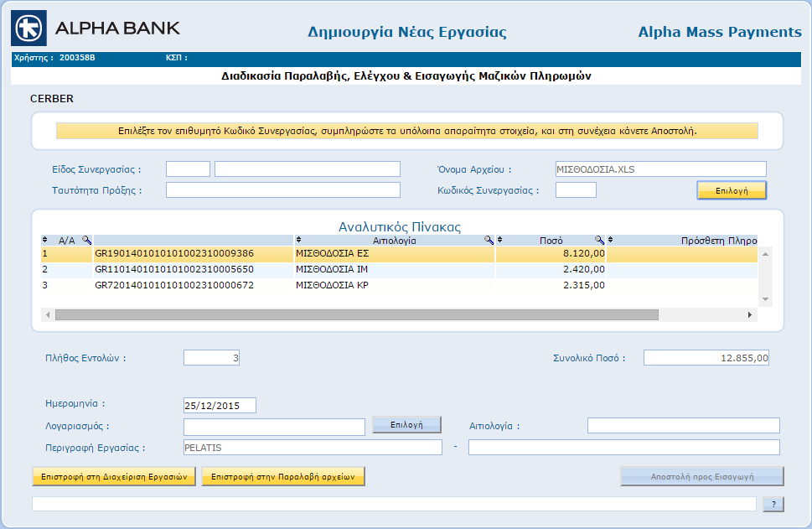Select row GR1101401010101002310005650

click(399, 269)
